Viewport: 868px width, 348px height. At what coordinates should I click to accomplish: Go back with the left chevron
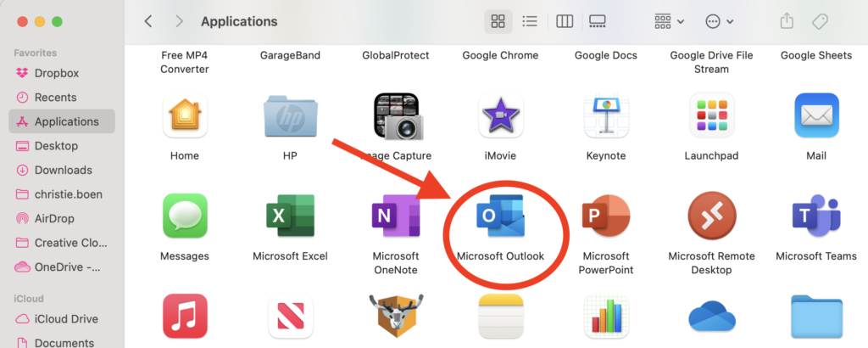[147, 21]
